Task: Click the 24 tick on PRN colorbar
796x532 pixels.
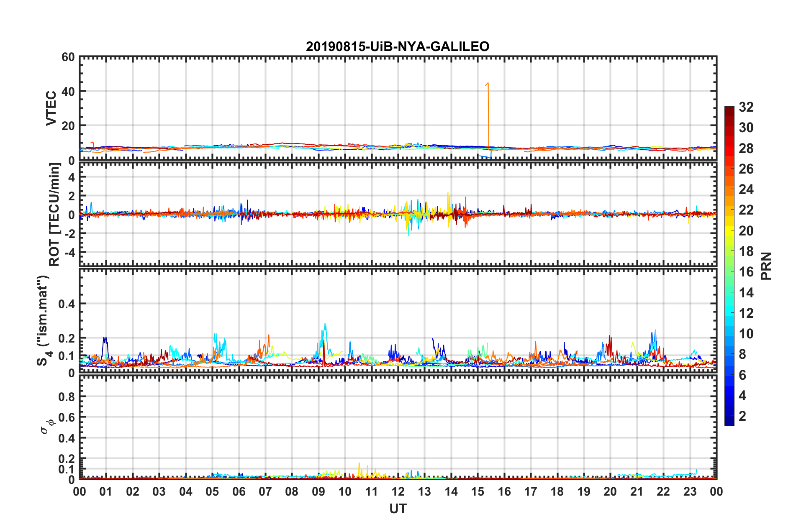Action: pyautogui.click(x=746, y=189)
